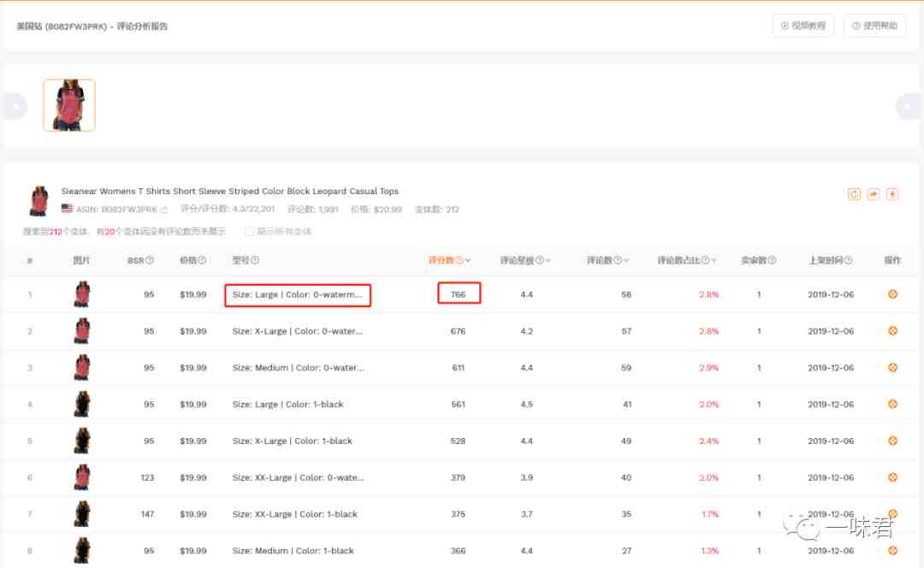Click help icon next to 评论星级 header
The height and width of the screenshot is (568, 924).
(539, 260)
